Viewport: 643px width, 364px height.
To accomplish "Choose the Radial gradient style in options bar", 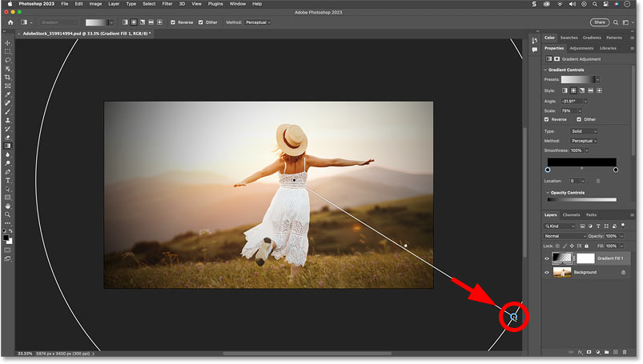I will [132, 22].
